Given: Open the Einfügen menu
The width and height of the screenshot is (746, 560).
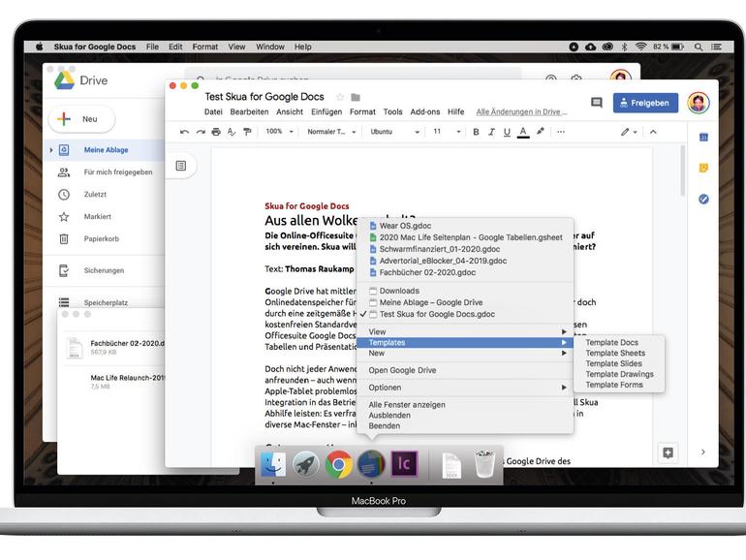Looking at the screenshot, I should click(326, 111).
